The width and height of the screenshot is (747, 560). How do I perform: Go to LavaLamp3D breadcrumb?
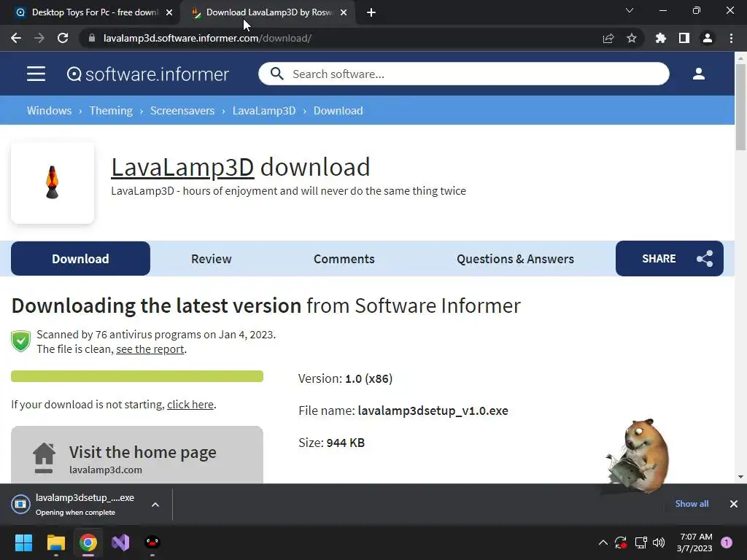pyautogui.click(x=264, y=111)
